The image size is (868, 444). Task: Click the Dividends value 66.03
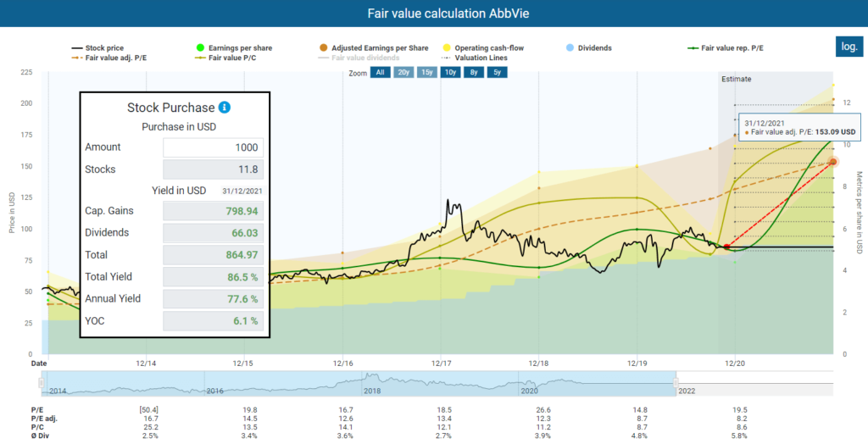pos(213,233)
